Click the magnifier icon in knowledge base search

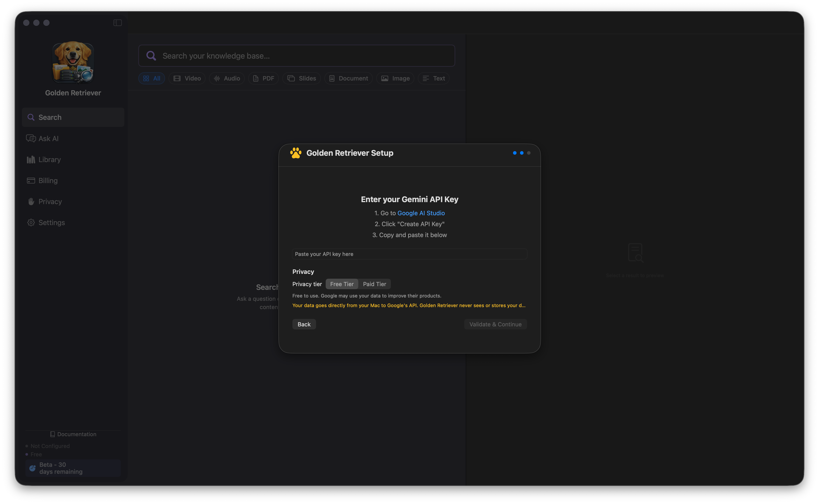151,56
